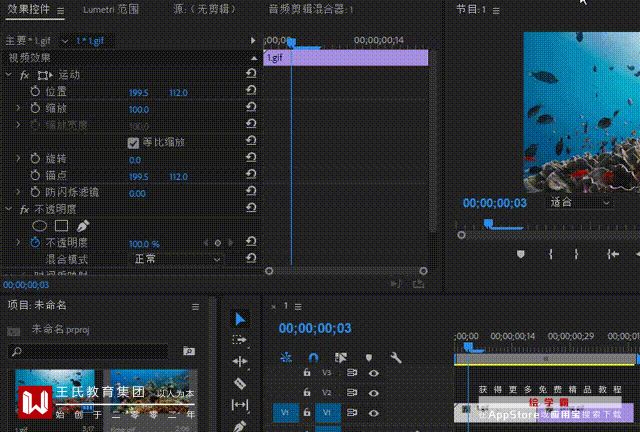640x432 pixels.
Task: Open the 效果控件 panel menu
Action: coord(60,11)
